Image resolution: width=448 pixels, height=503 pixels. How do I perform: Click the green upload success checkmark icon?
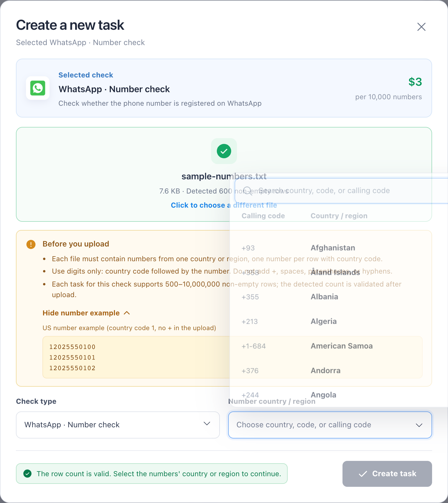click(x=224, y=151)
